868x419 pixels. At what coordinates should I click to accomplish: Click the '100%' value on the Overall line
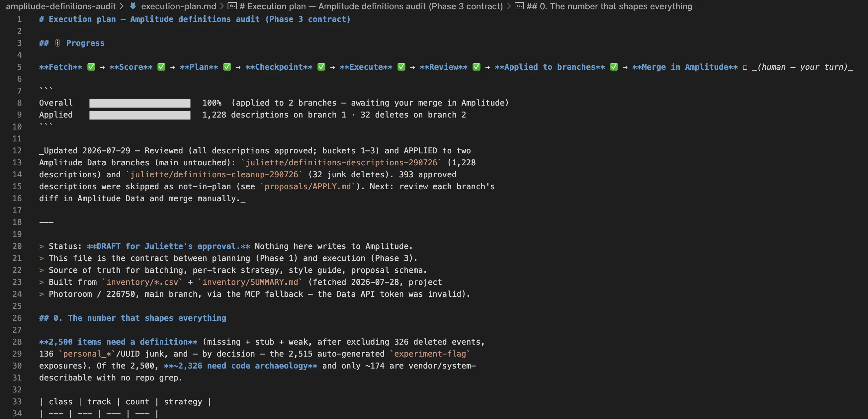(212, 103)
